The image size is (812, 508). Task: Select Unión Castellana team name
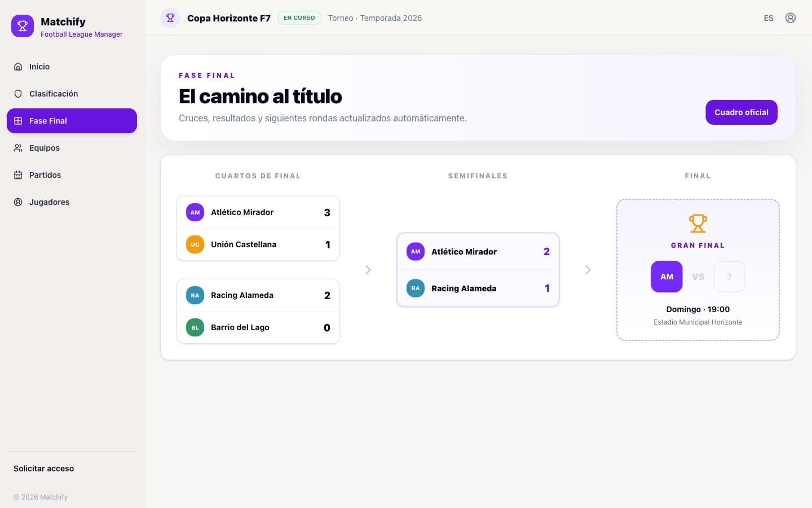244,244
